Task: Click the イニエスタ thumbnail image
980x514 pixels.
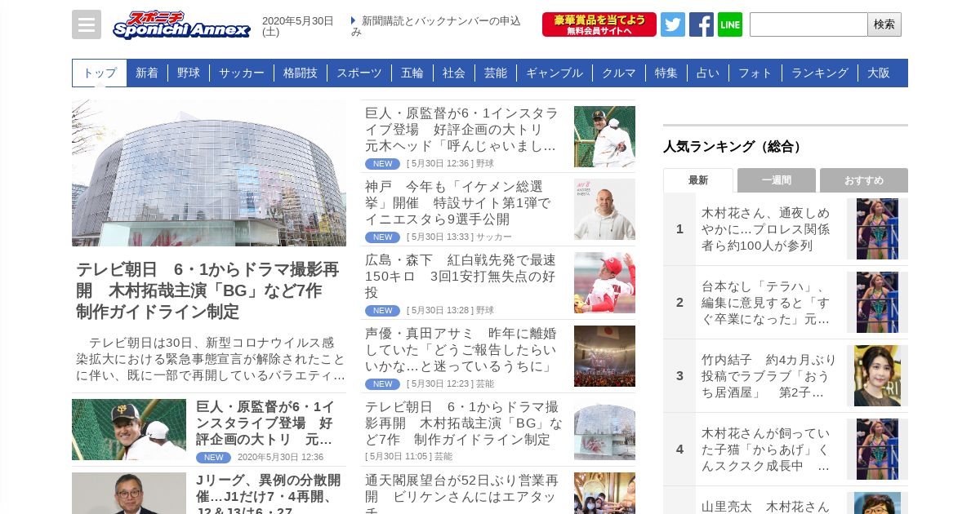Action: coord(604,209)
